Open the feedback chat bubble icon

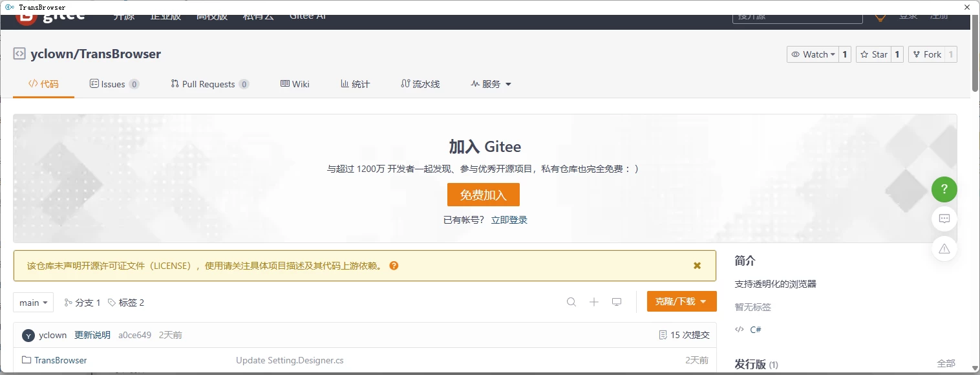(x=944, y=219)
